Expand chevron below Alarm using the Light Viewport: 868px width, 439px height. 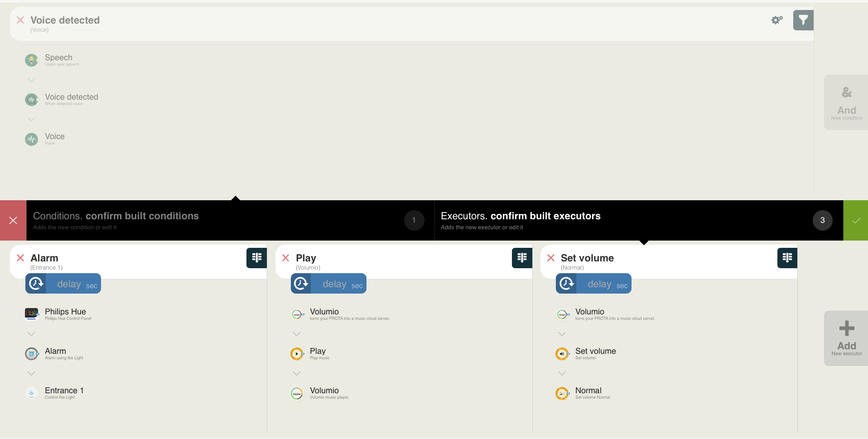(31, 373)
